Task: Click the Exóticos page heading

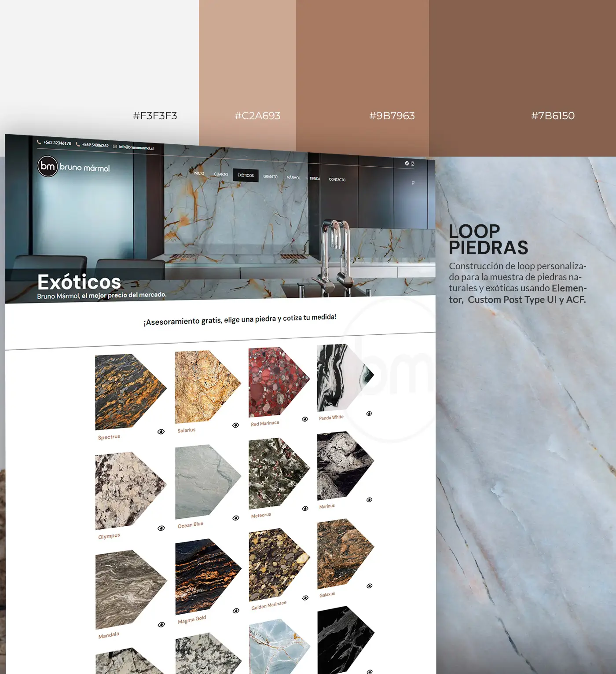Action: point(79,282)
